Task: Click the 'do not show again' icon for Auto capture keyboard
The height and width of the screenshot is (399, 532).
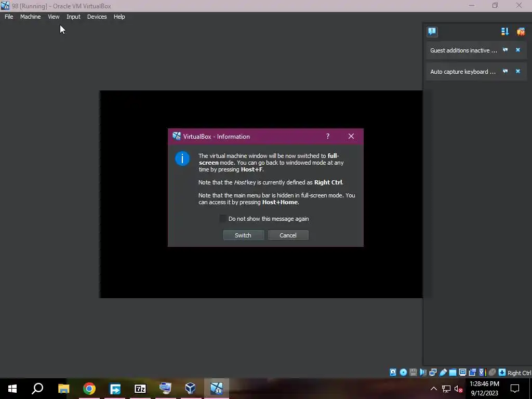Action: (x=505, y=71)
